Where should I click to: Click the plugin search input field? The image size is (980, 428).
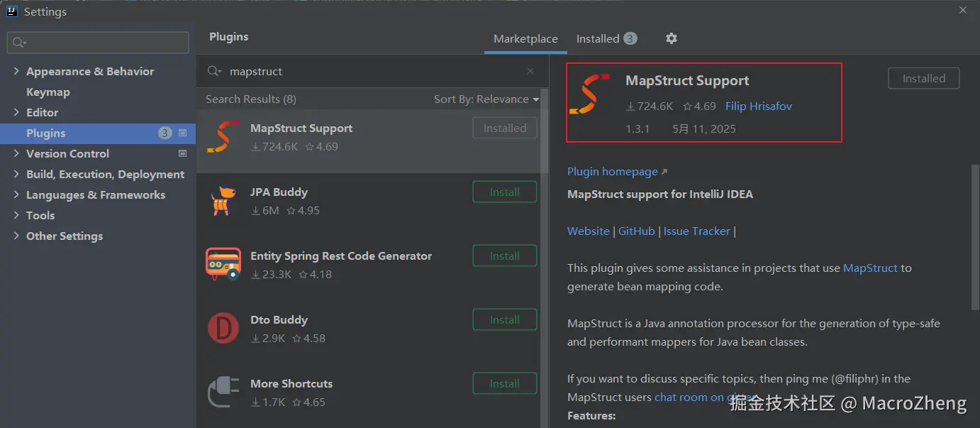pos(376,71)
